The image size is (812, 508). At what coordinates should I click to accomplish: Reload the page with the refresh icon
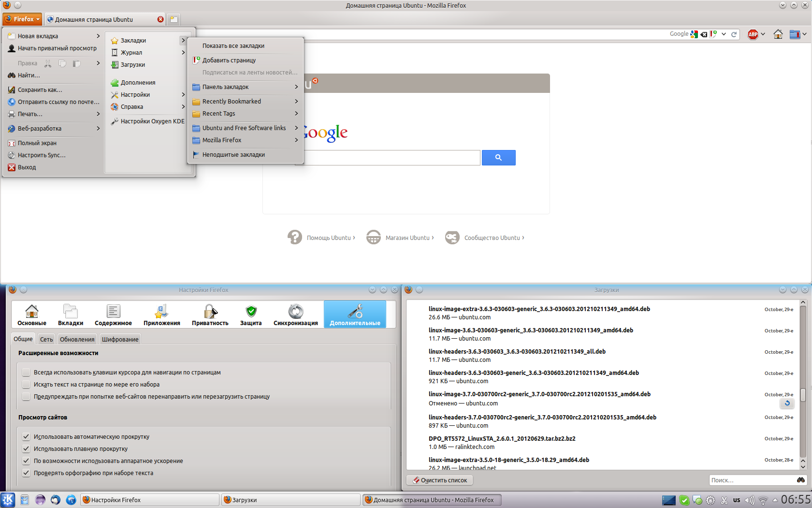click(x=734, y=34)
